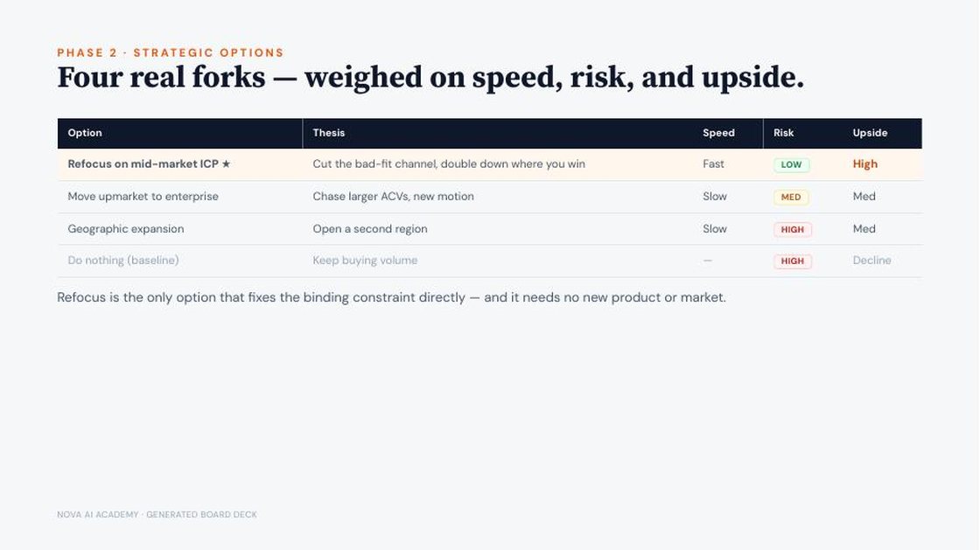Select the Move upmarket to enterprise row

tap(489, 197)
